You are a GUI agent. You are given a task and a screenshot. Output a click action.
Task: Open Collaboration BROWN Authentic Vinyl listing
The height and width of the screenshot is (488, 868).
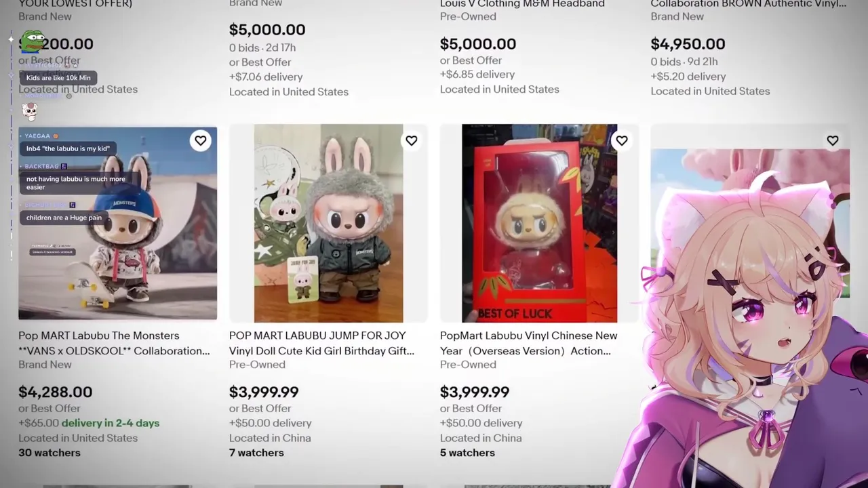(x=749, y=4)
